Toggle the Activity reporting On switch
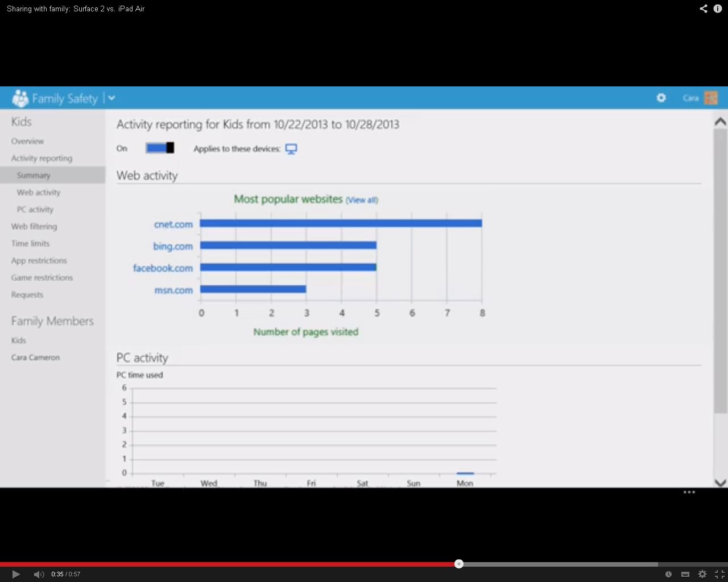The width and height of the screenshot is (728, 582). tap(160, 148)
